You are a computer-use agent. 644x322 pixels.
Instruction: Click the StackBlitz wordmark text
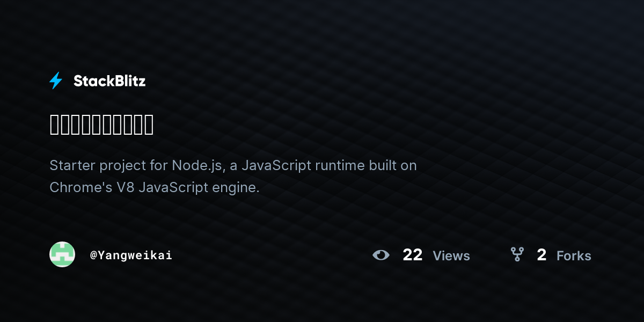point(109,81)
